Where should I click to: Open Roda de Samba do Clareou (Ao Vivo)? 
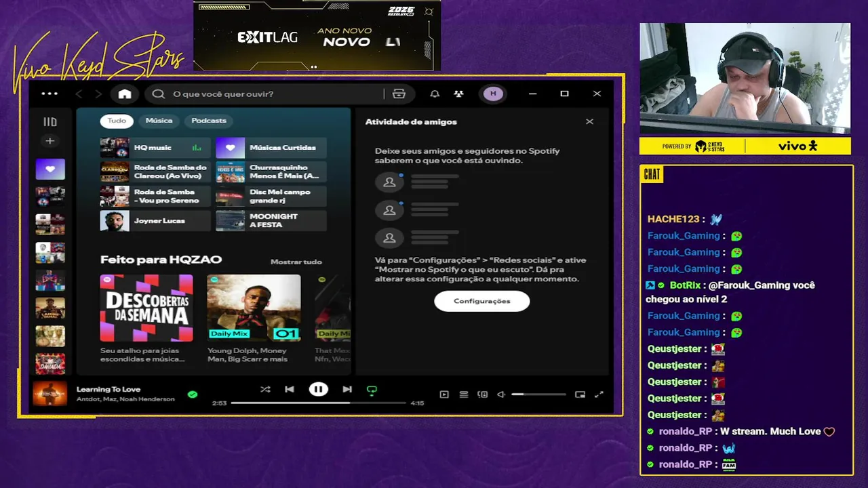pyautogui.click(x=155, y=172)
